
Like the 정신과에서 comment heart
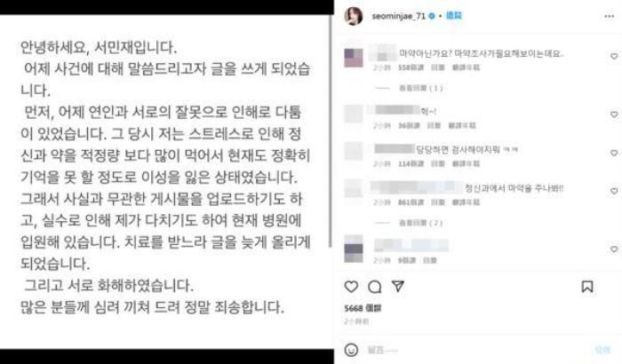click(614, 191)
